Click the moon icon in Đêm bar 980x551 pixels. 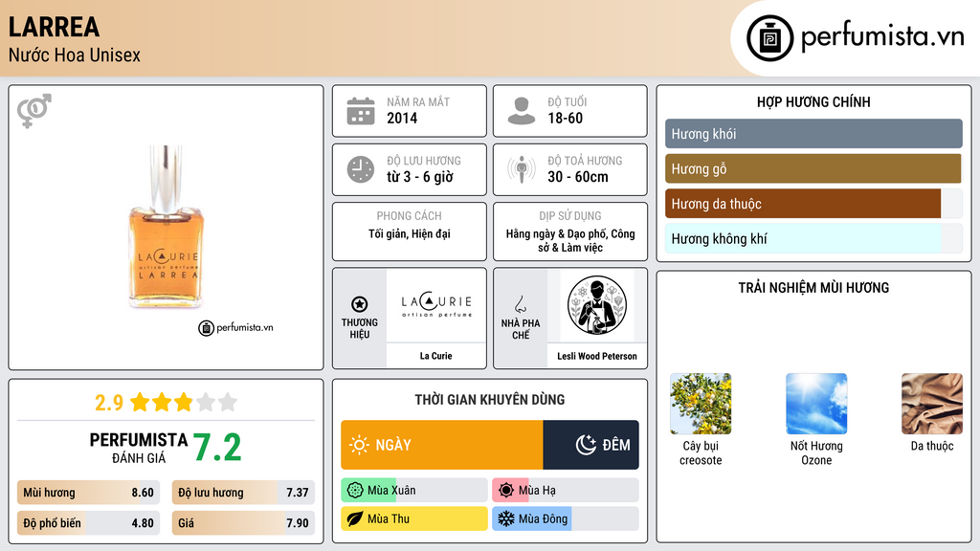[586, 445]
